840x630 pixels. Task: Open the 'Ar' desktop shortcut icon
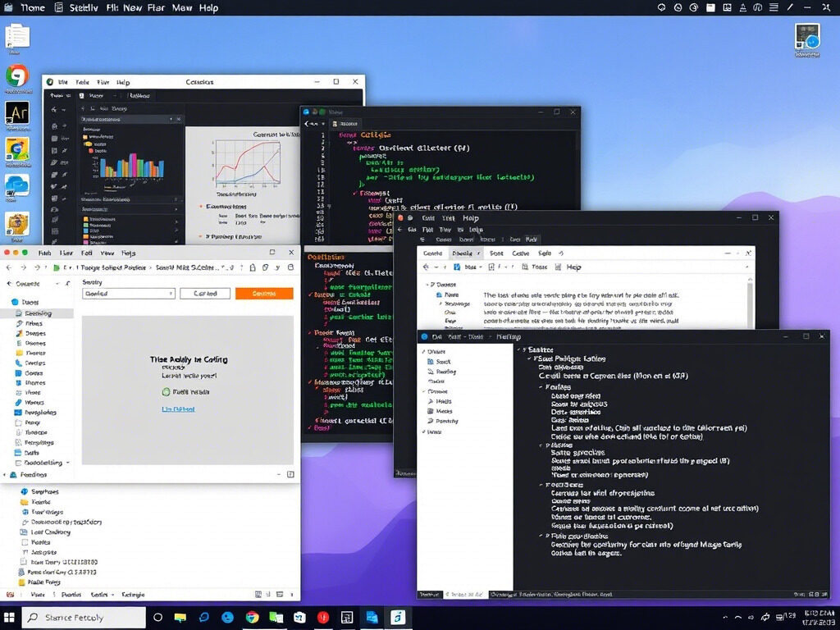(x=17, y=113)
